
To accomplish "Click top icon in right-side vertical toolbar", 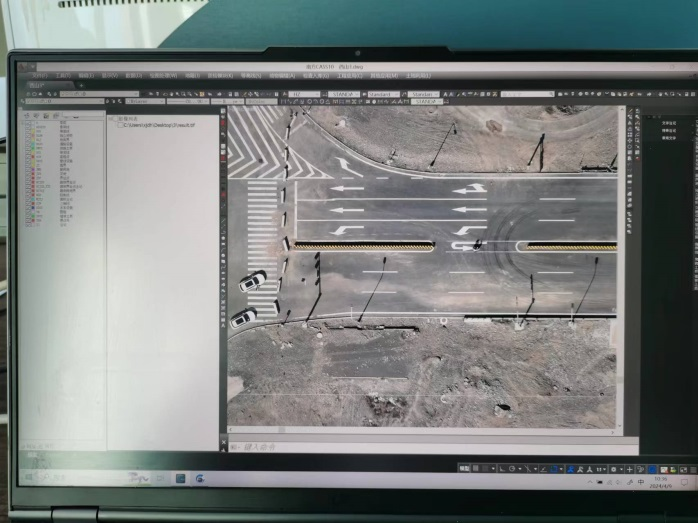I will coord(632,112).
